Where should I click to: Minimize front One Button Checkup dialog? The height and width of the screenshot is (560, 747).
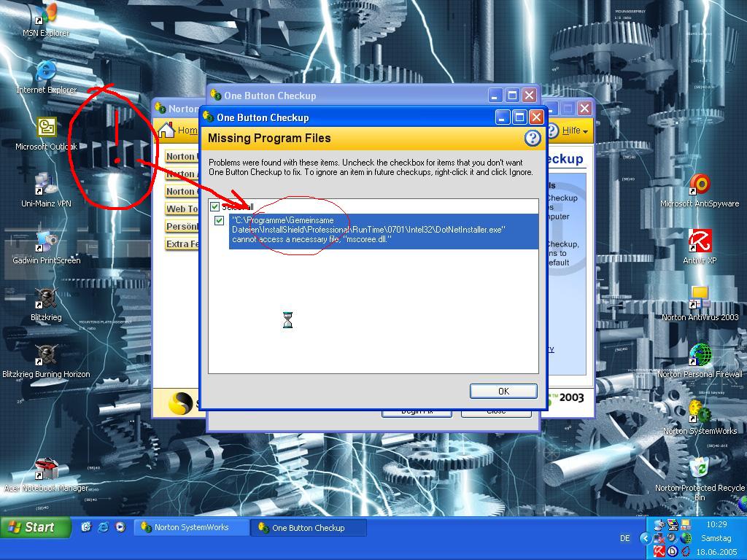tap(503, 117)
